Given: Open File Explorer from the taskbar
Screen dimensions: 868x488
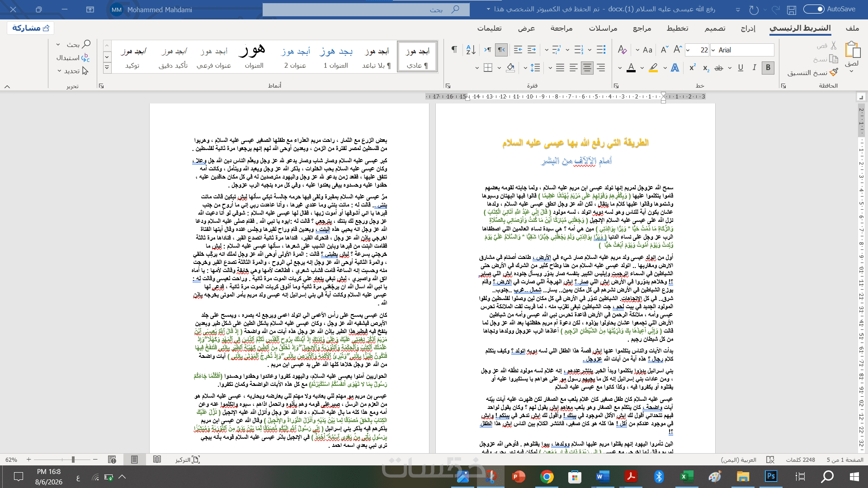Looking at the screenshot, I should tap(743, 477).
